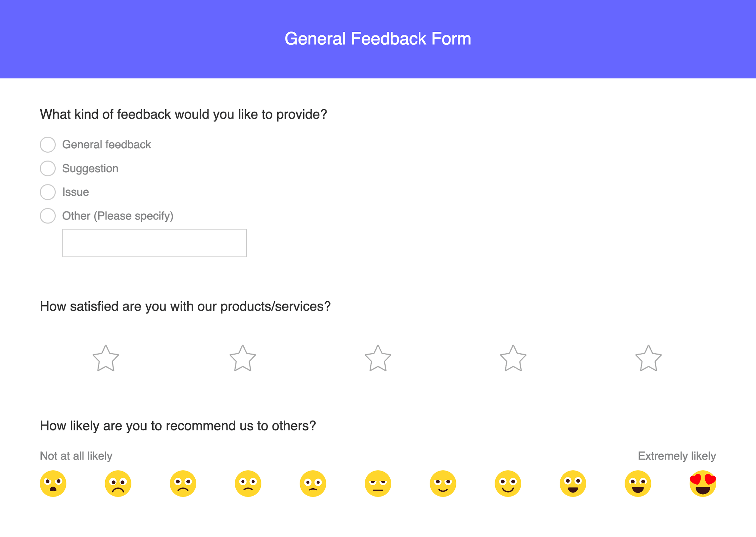Focus the Other specify text box
Image resolution: width=756 pixels, height=537 pixels.
click(154, 243)
